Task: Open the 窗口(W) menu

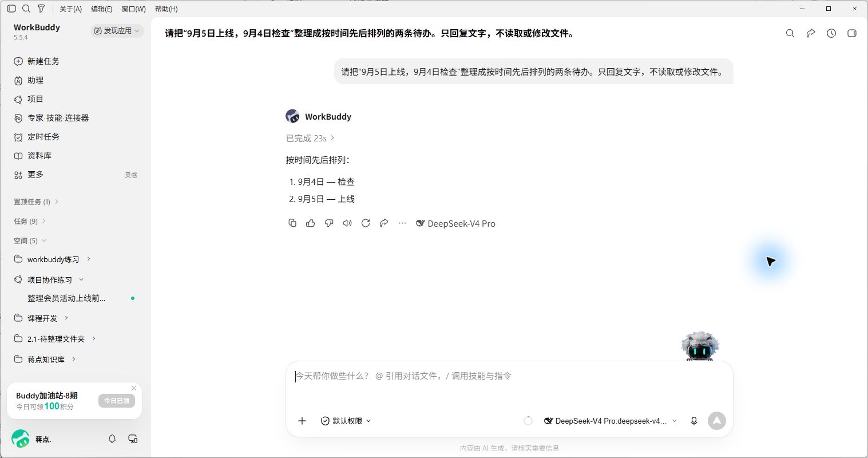Action: click(133, 9)
